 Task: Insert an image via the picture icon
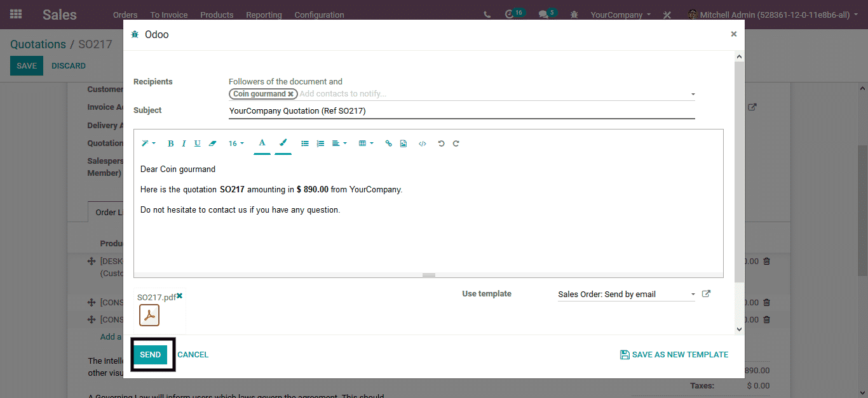pyautogui.click(x=403, y=143)
